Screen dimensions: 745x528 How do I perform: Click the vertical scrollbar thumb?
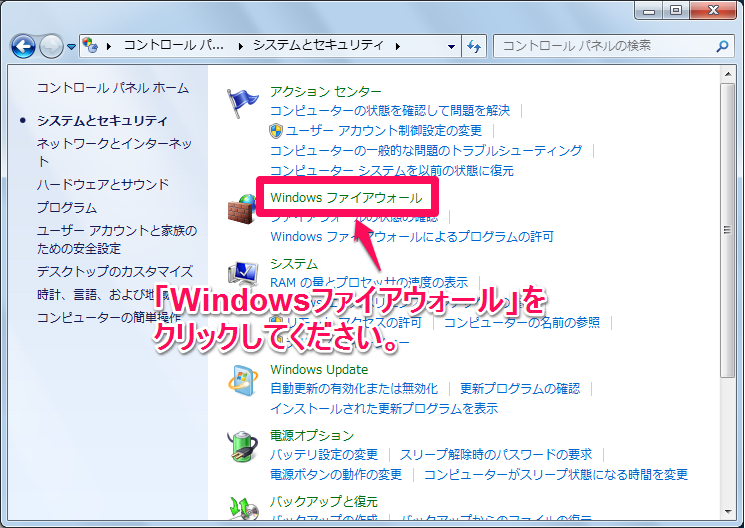pos(727,230)
